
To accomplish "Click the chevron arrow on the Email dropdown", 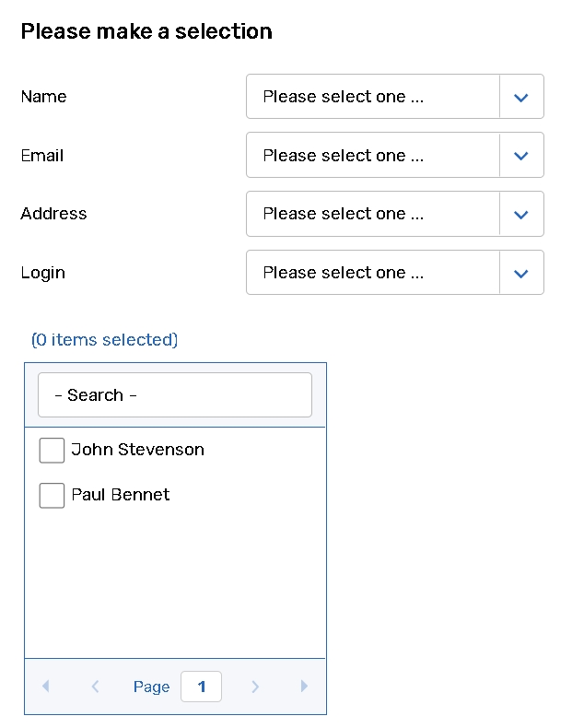I will (x=520, y=156).
